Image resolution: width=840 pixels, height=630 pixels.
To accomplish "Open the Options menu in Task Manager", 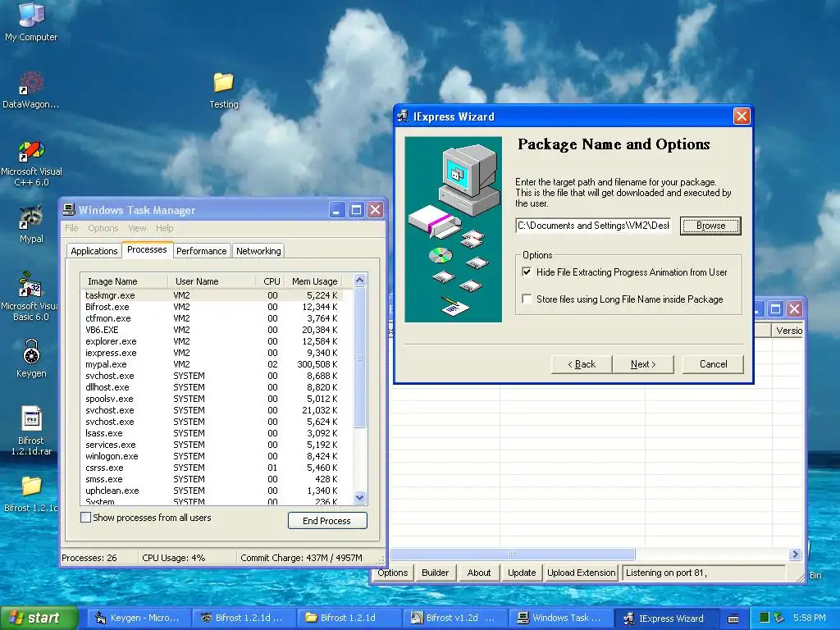I will pos(103,228).
